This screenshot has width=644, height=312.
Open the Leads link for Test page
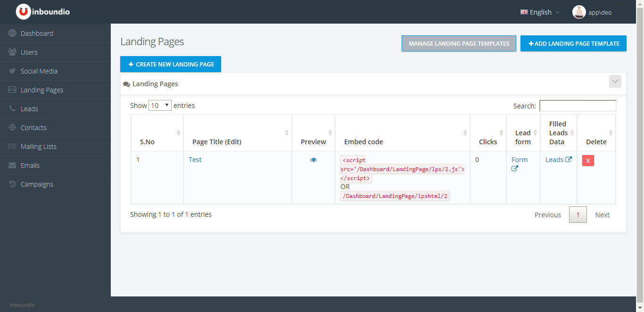(x=554, y=160)
